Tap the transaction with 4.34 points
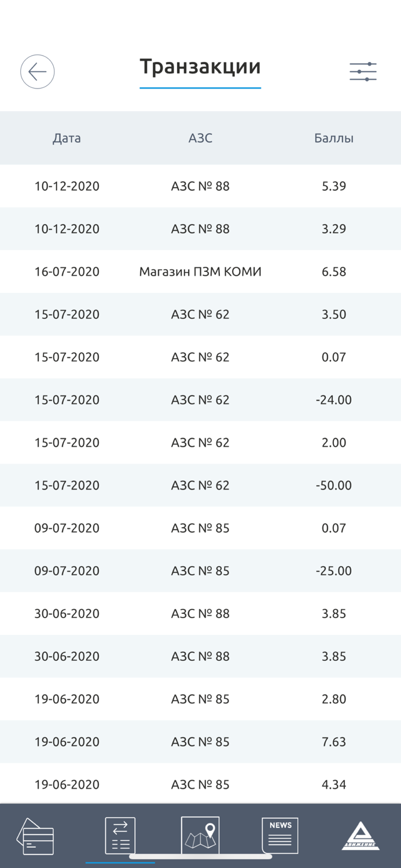 coord(200,785)
